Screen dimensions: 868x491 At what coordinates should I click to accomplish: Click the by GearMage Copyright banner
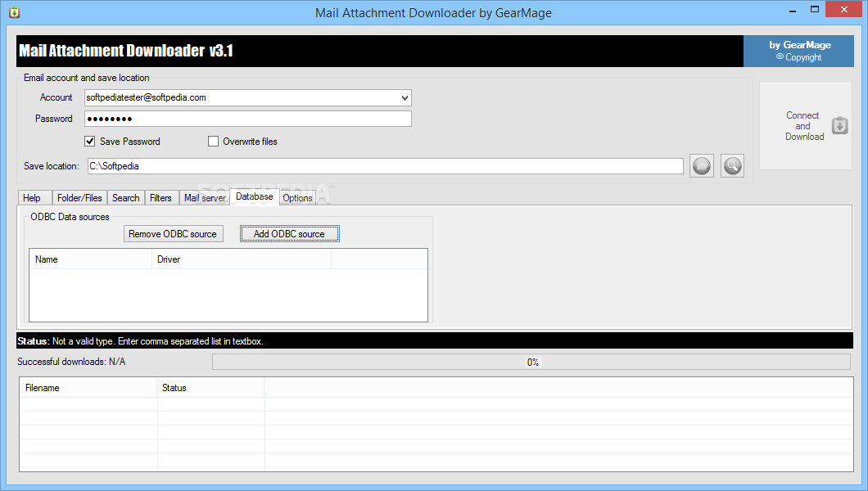coord(798,51)
